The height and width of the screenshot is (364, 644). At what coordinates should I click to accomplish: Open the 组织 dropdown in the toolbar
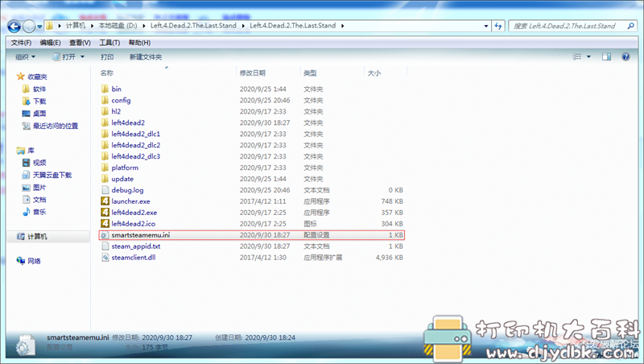pyautogui.click(x=25, y=56)
